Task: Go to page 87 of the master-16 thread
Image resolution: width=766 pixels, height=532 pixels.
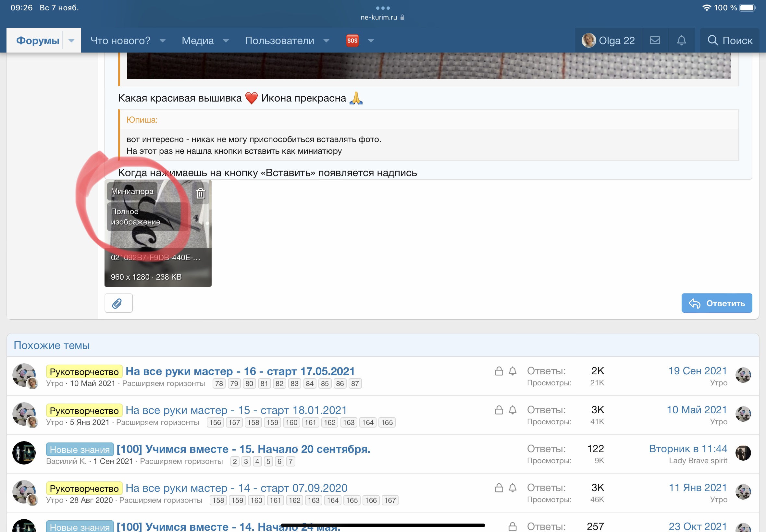Action: click(x=355, y=383)
